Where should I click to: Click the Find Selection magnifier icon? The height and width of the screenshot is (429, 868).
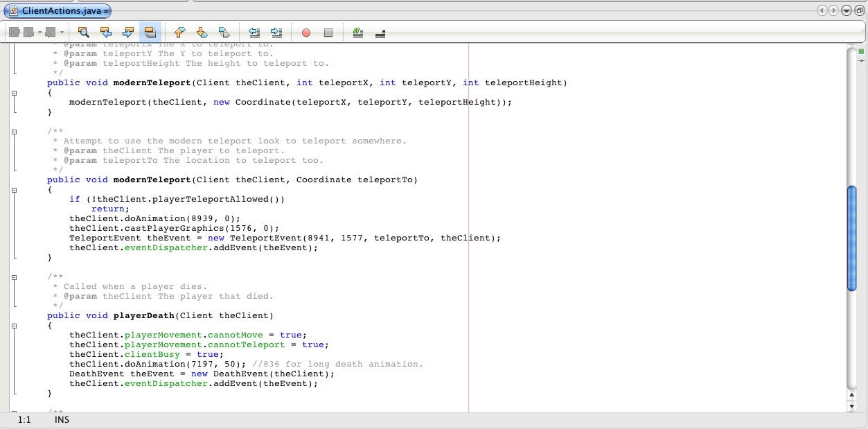tap(84, 32)
